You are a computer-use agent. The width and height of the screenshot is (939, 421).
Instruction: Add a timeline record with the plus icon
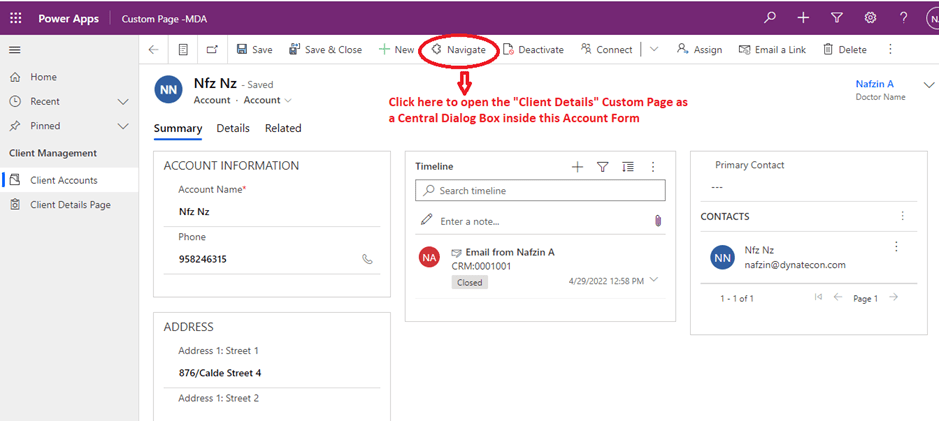(x=577, y=167)
